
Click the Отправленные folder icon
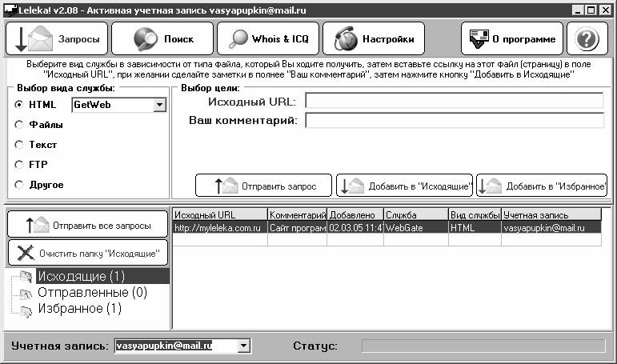click(26, 293)
